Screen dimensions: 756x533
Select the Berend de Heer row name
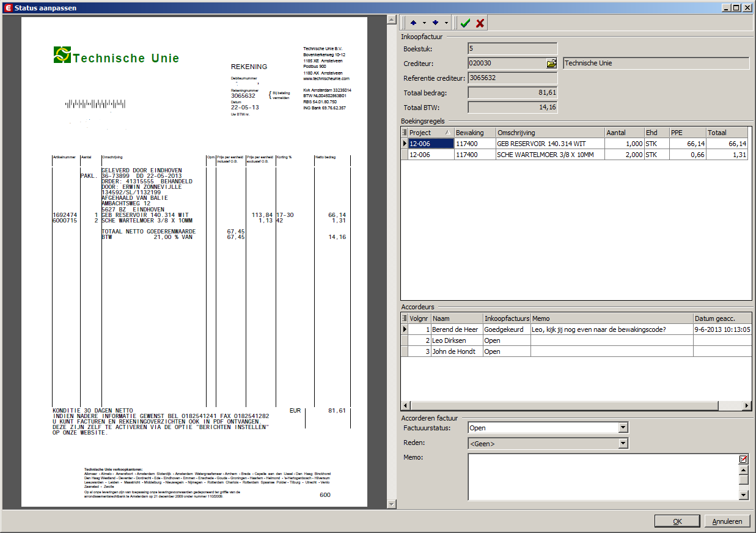457,329
